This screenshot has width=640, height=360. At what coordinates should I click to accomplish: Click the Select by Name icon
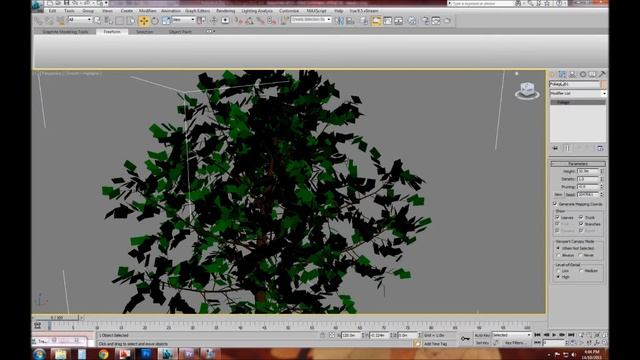tap(108, 20)
